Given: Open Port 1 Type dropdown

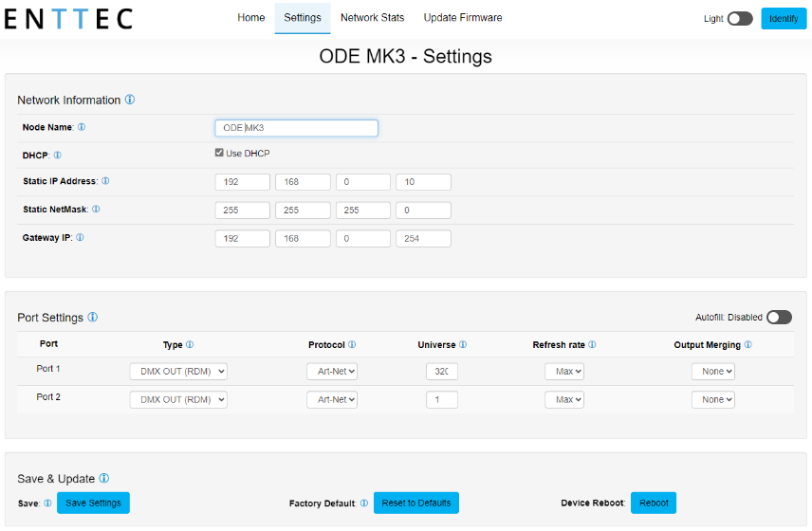Looking at the screenshot, I should point(178,371).
